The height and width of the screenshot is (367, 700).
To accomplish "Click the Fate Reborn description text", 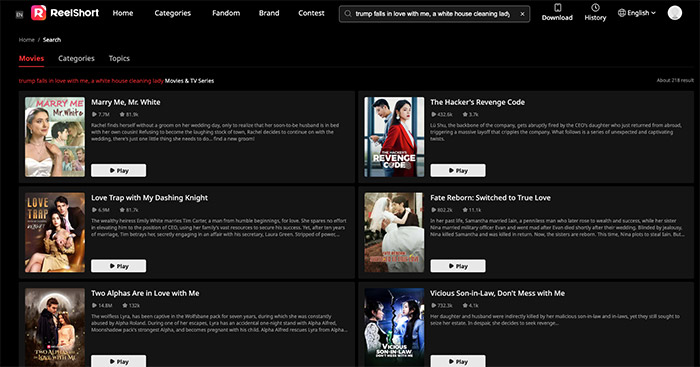I will click(557, 228).
